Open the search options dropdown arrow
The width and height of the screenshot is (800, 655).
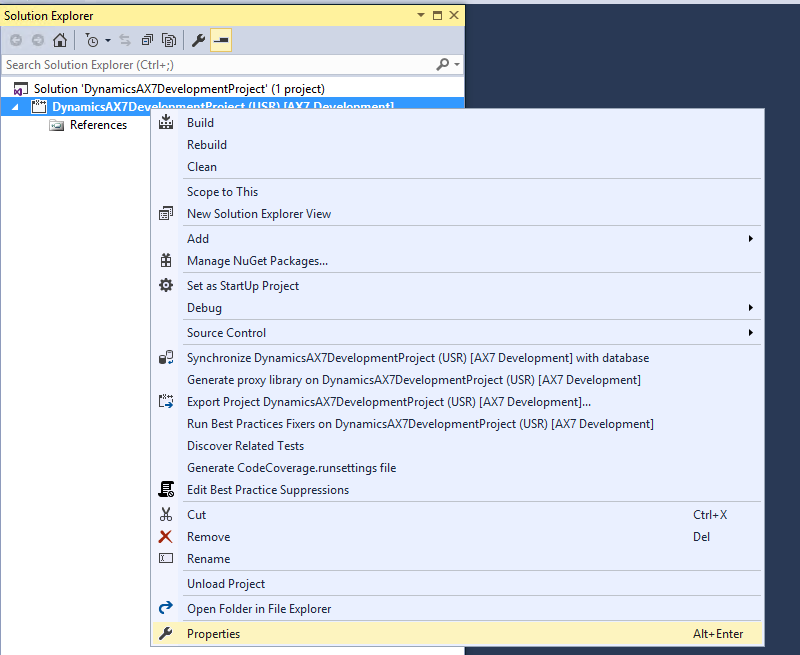457,65
